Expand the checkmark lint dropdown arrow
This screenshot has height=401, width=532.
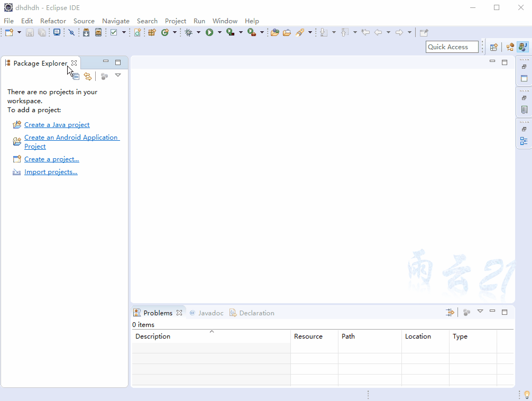pyautogui.click(x=124, y=33)
